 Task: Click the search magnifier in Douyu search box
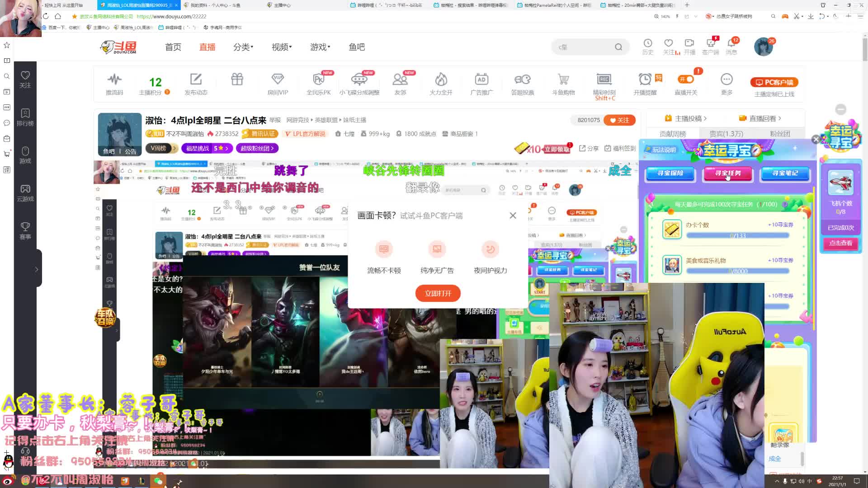618,47
